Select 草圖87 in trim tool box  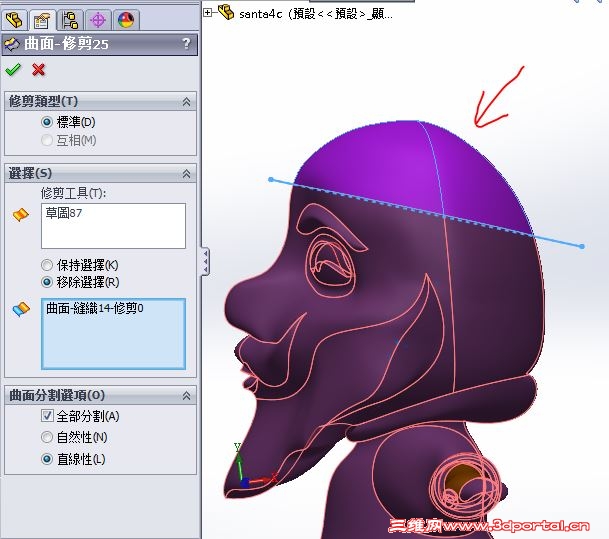[64, 213]
